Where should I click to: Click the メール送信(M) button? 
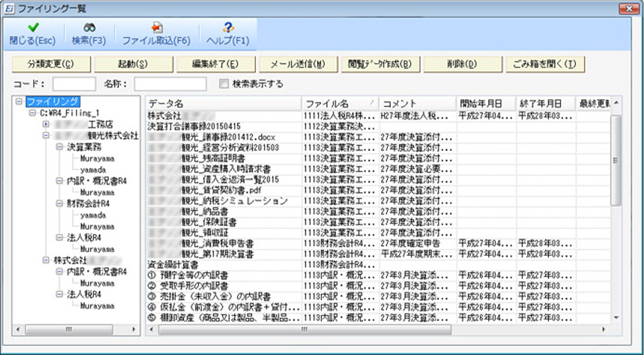pos(298,64)
